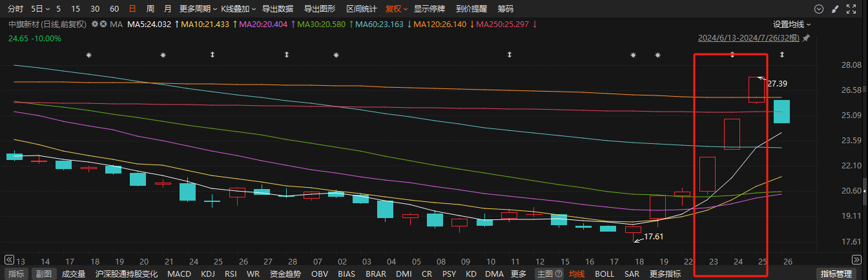Select the SAR main chart overlay
This screenshot has width=868, height=280.
coord(632,274)
